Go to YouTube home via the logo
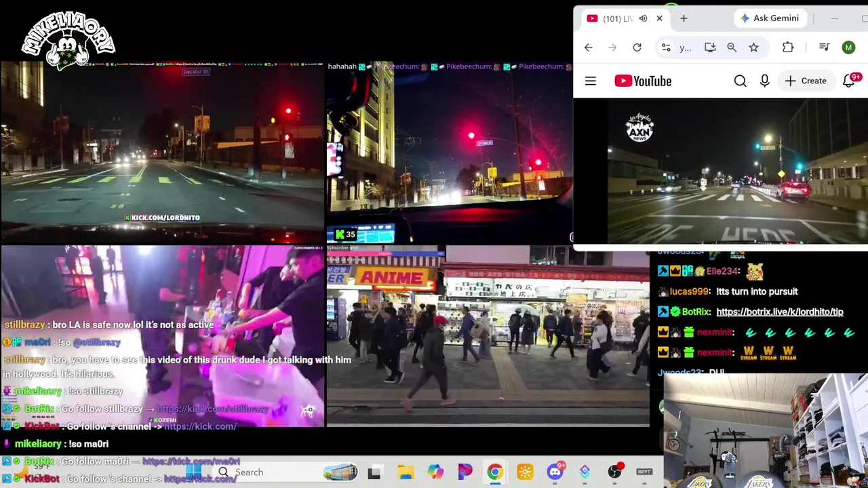This screenshot has width=868, height=488. tap(643, 81)
